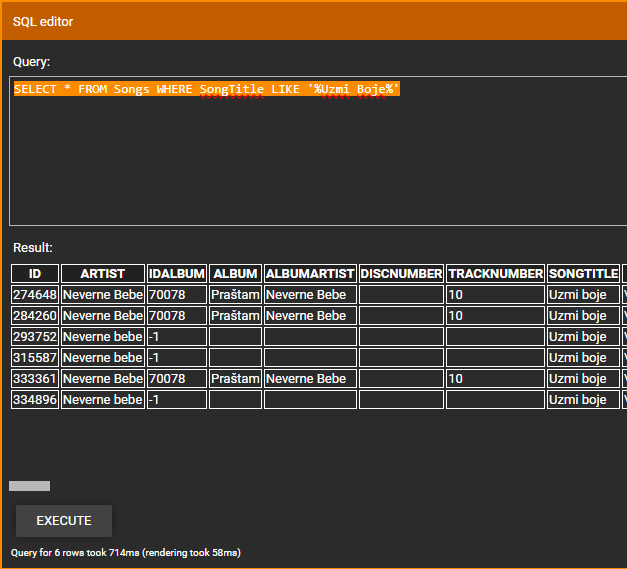Click the EXECUTE button

64,521
